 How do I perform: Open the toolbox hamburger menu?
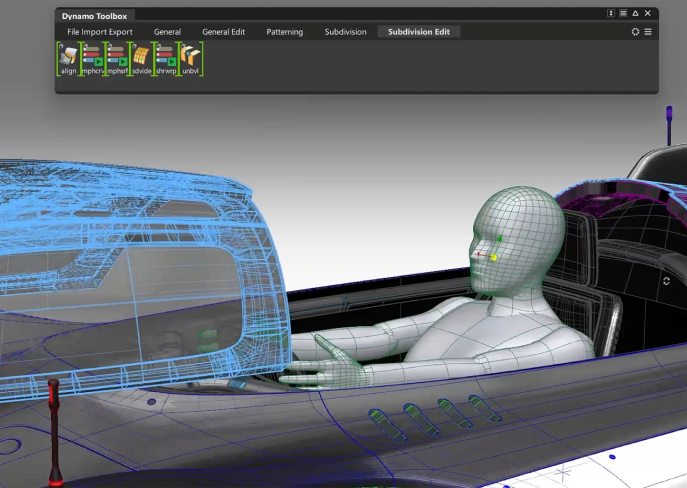point(648,32)
